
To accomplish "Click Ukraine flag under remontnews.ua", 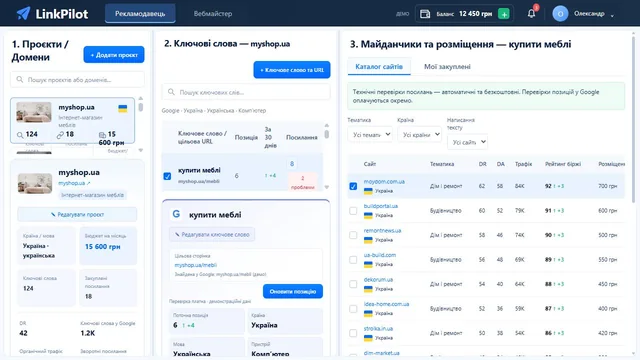I will [x=368, y=240].
